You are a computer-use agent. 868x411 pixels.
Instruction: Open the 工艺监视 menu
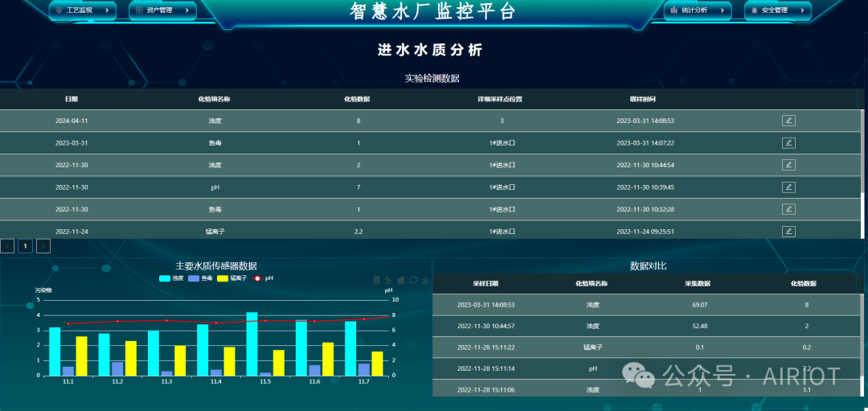[83, 10]
